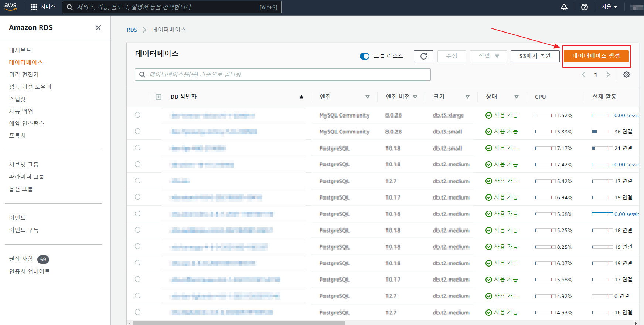
Task: Click the horizontal scrollbar under the table
Action: [x=239, y=323]
